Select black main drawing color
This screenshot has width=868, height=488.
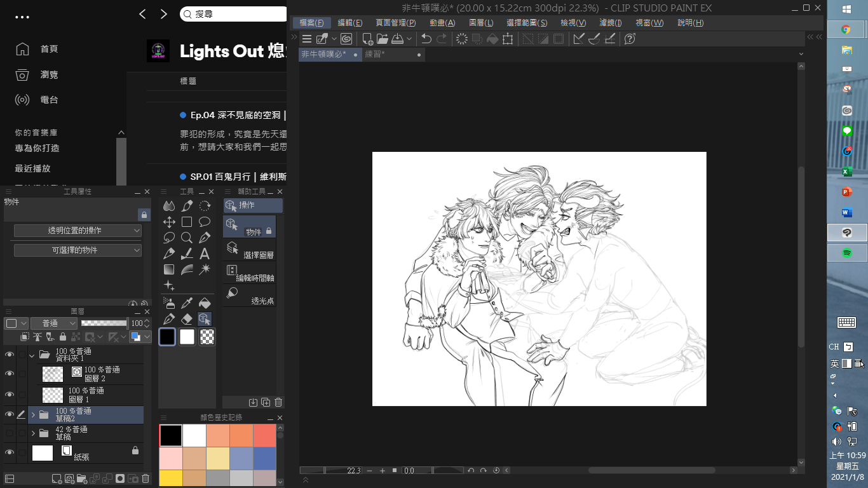167,337
